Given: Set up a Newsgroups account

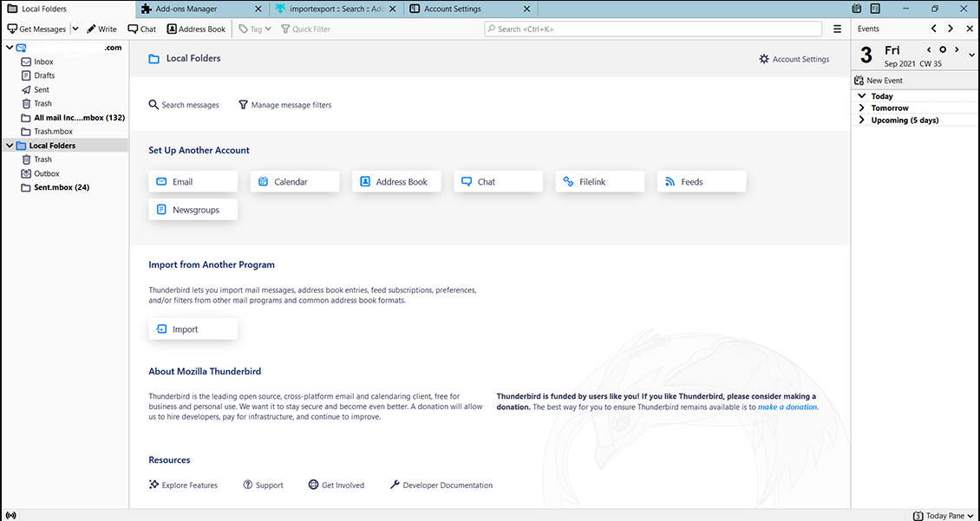Looking at the screenshot, I should [193, 210].
